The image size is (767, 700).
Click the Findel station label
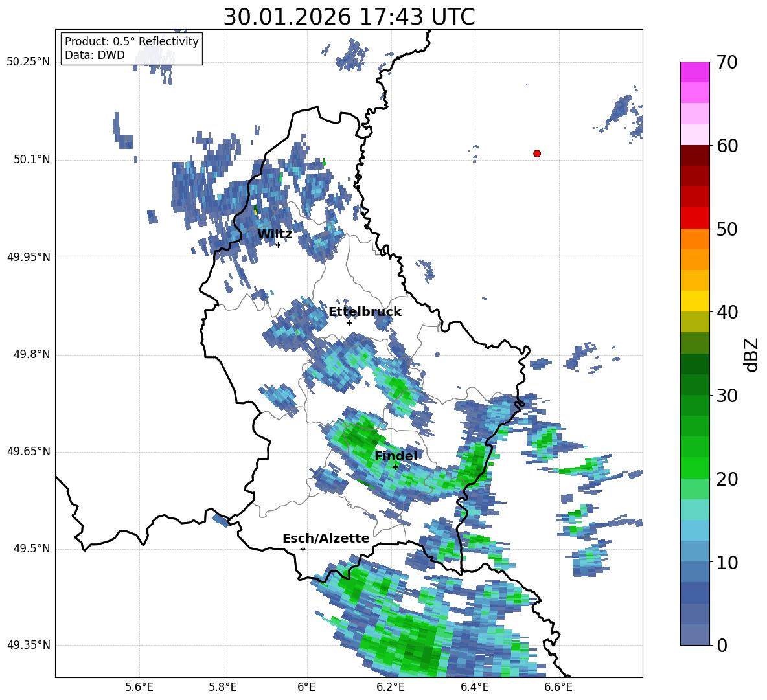point(396,456)
